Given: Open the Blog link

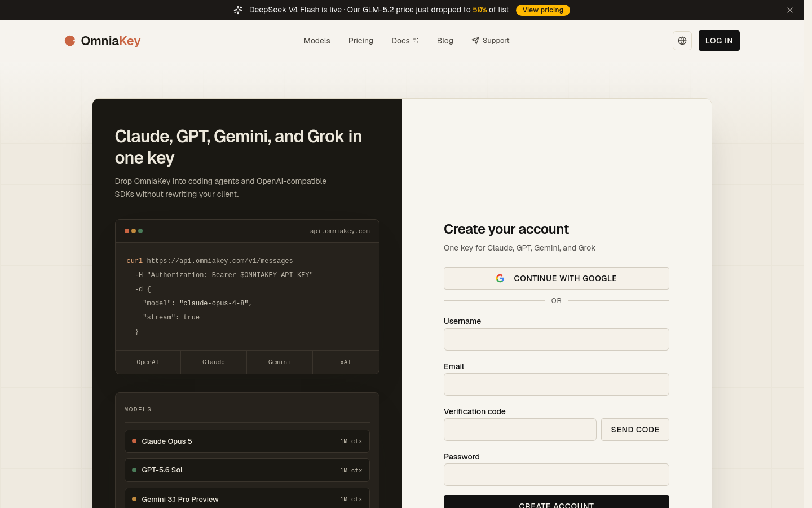Looking at the screenshot, I should (445, 41).
